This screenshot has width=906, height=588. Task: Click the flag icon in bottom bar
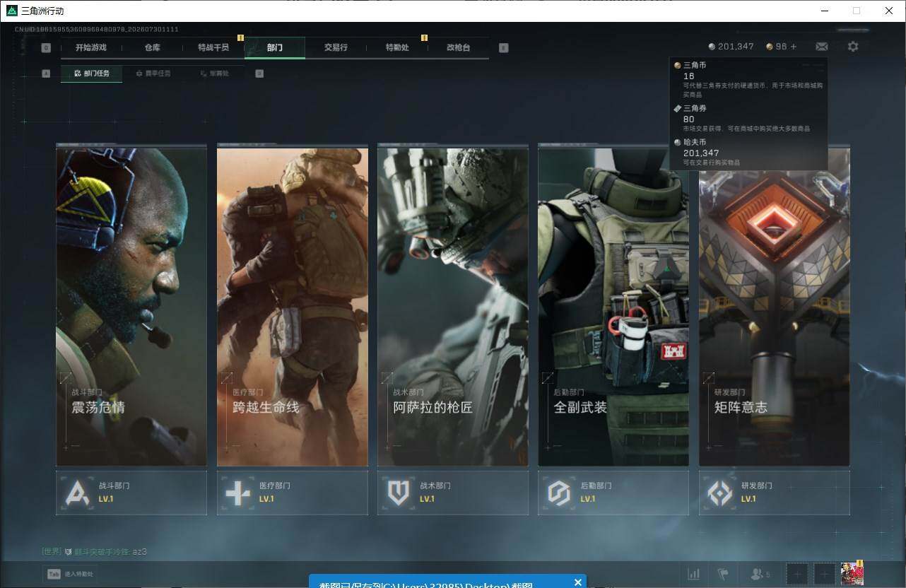(x=722, y=574)
